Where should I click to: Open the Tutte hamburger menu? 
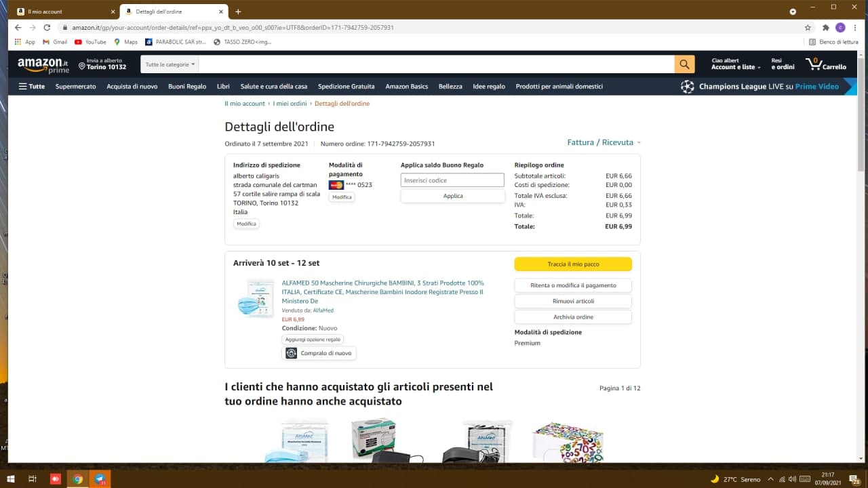tap(32, 87)
